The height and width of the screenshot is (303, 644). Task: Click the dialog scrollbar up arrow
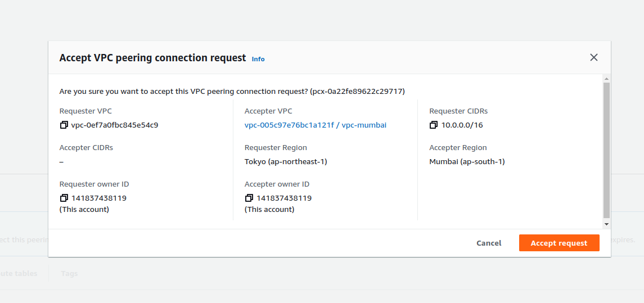tap(606, 78)
